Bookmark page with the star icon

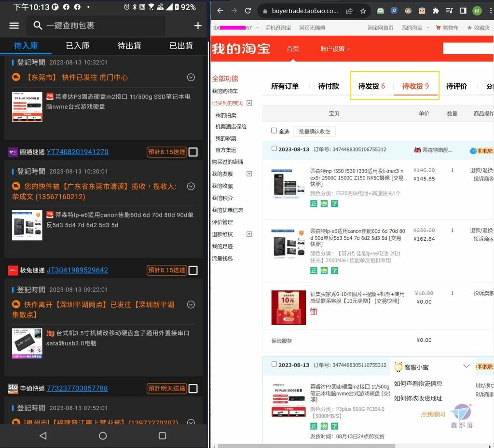363,11
